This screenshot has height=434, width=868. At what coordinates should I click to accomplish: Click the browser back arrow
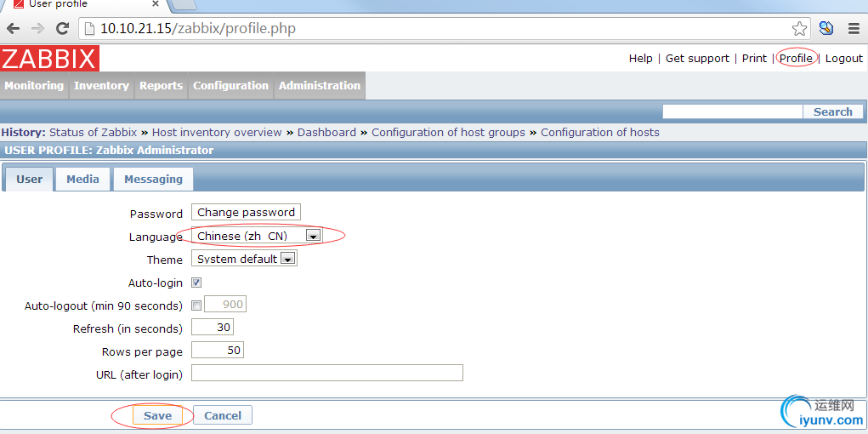[x=13, y=29]
